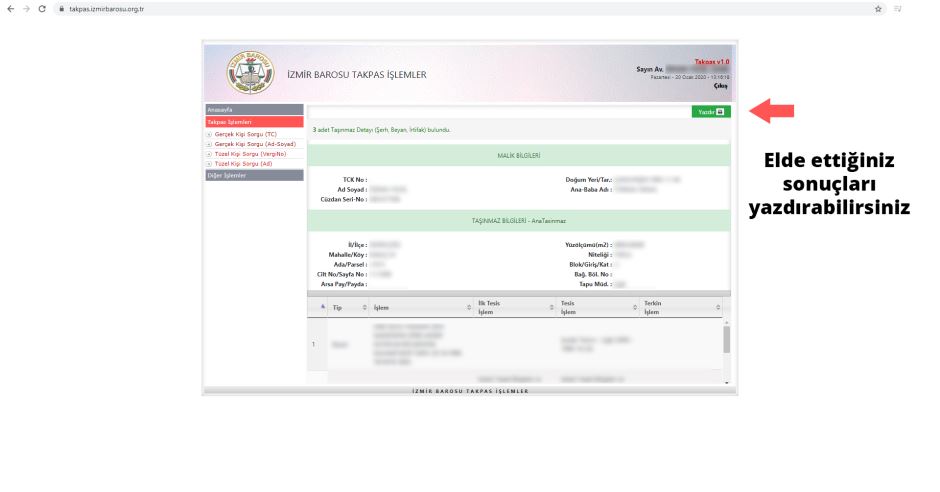Image resolution: width=940 pixels, height=492 pixels.
Task: Click the Cilt No/Sayfa No label
Action: point(342,274)
